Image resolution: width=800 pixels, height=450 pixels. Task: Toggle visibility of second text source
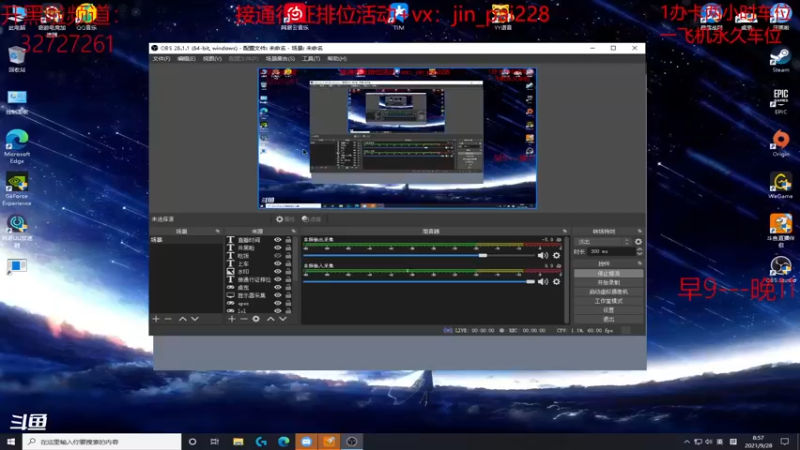tap(278, 247)
